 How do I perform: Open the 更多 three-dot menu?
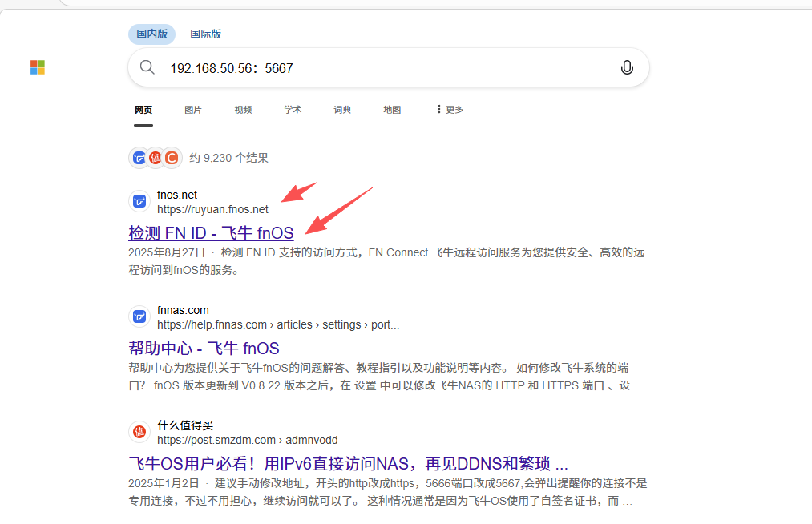450,109
